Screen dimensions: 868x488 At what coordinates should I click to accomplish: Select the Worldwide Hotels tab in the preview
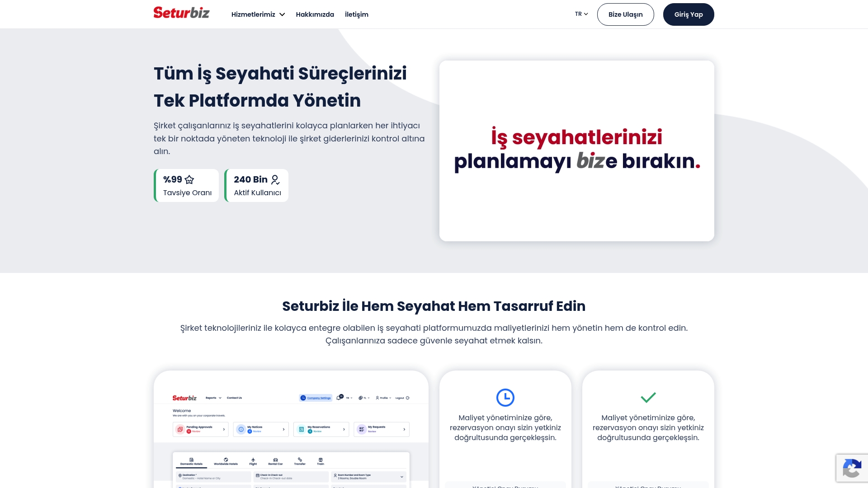click(226, 461)
